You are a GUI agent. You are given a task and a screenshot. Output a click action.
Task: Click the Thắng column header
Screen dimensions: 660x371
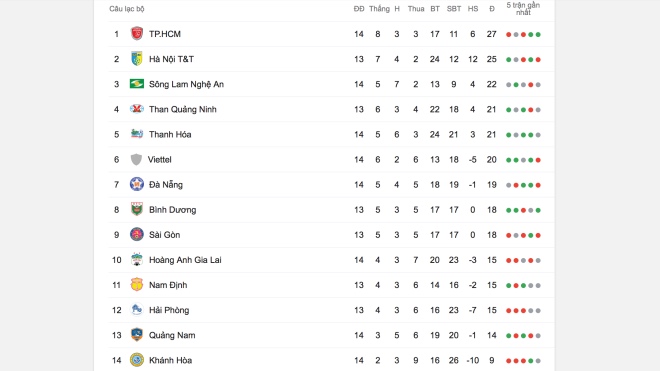tap(379, 9)
